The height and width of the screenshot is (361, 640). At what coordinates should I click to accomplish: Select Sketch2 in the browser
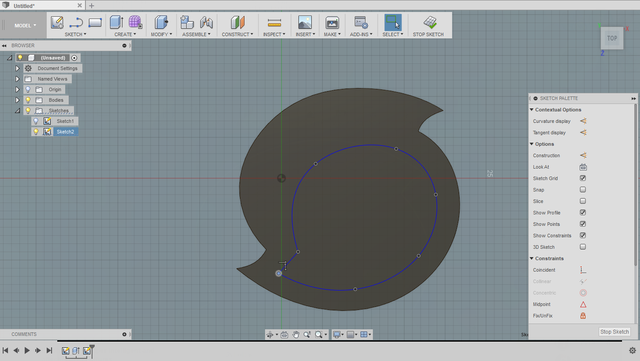(x=65, y=131)
